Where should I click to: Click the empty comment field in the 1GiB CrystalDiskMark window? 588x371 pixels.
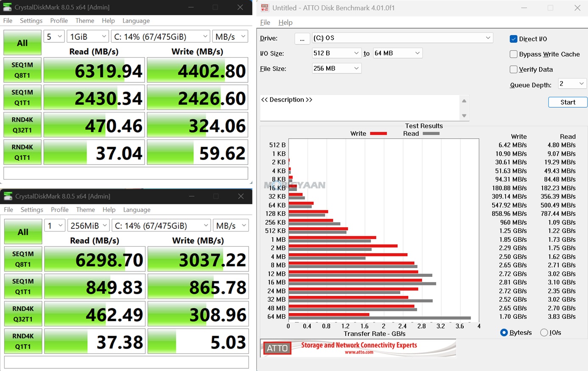[x=126, y=173]
